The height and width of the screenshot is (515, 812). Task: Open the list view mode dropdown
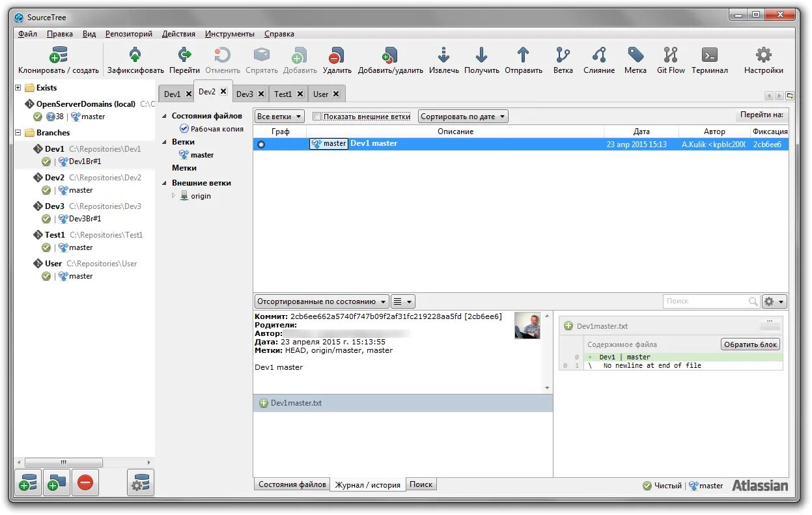403,301
